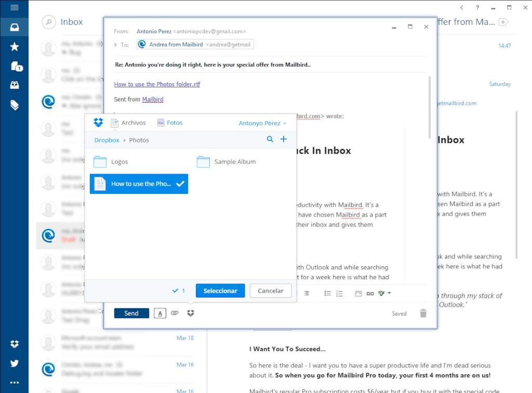Click the main reading pane scrollbar

tap(516, 185)
